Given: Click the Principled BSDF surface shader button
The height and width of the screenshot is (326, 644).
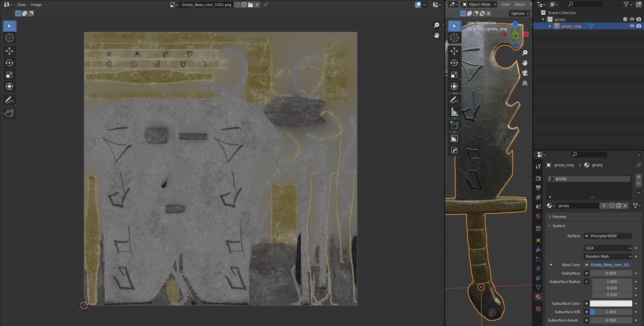Looking at the screenshot, I should pyautogui.click(x=608, y=236).
